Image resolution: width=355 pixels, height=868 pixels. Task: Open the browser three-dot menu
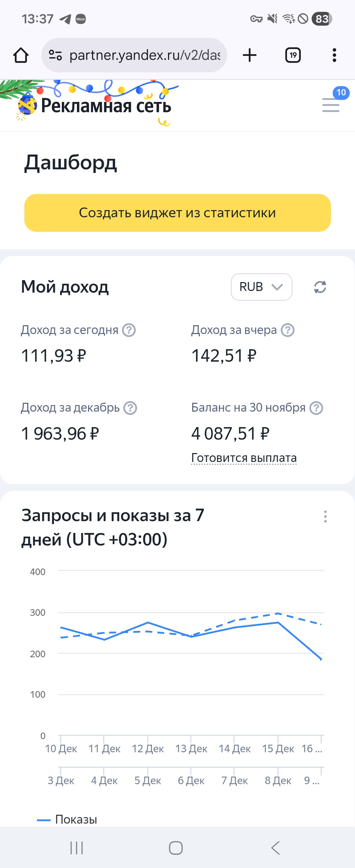[x=334, y=55]
